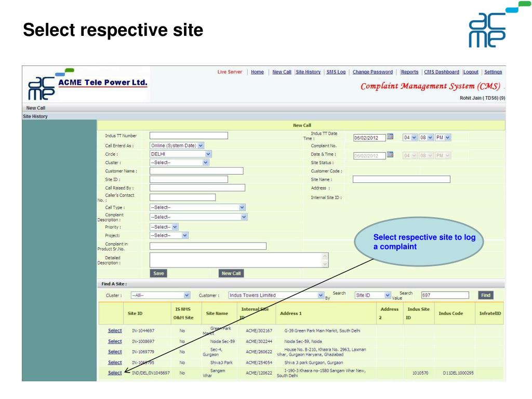Click the Detailed Description text area
The image size is (532, 399).
(239, 260)
